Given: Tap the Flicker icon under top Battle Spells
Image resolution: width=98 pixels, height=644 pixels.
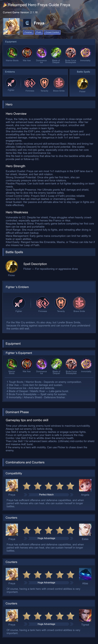Looking at the screenshot, I should [82, 84].
